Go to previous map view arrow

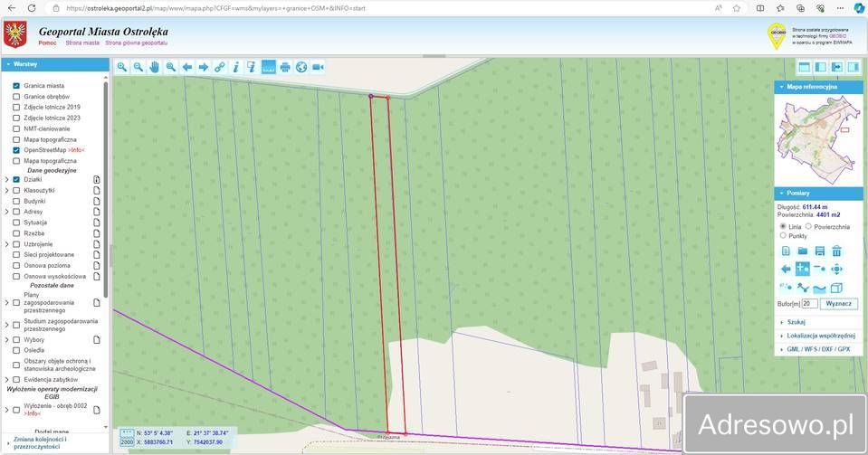click(187, 67)
